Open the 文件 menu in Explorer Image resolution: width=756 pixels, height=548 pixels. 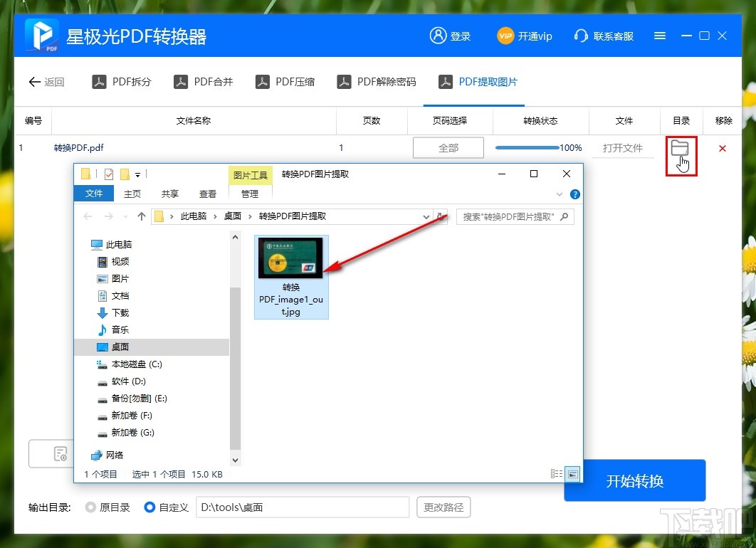[93, 193]
